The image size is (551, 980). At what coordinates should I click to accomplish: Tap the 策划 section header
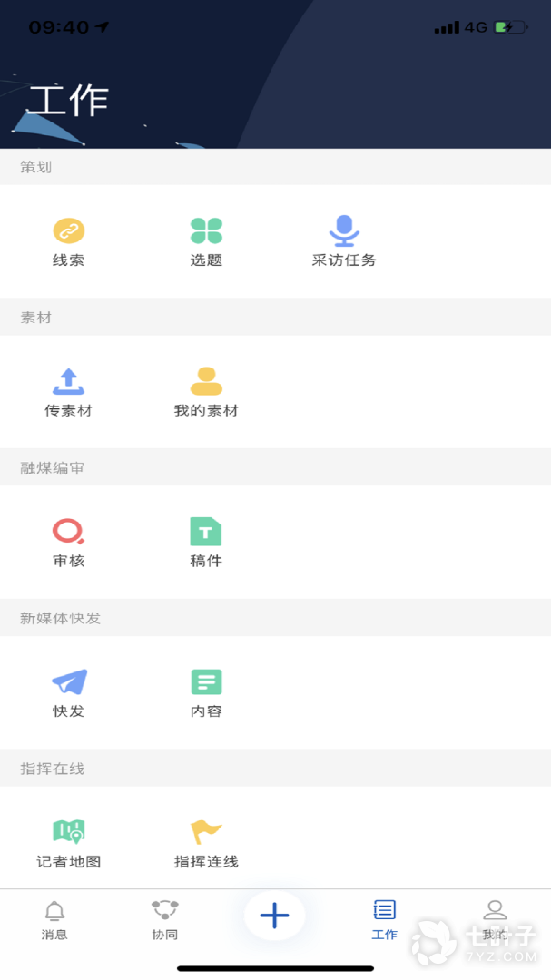(x=36, y=167)
